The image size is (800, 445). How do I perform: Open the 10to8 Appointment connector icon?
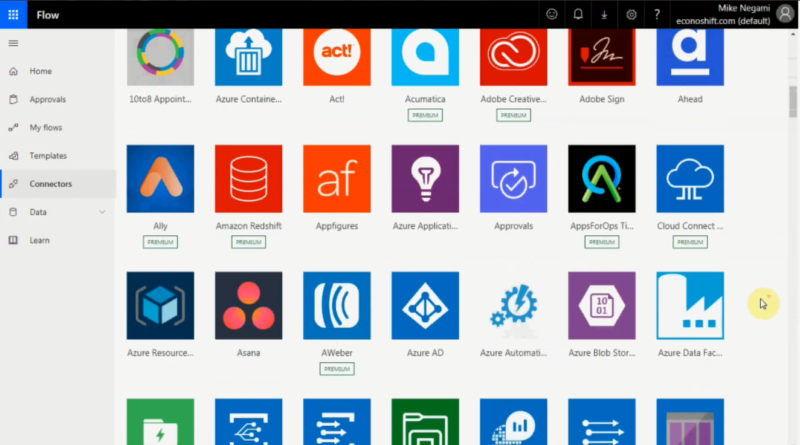[x=160, y=57]
